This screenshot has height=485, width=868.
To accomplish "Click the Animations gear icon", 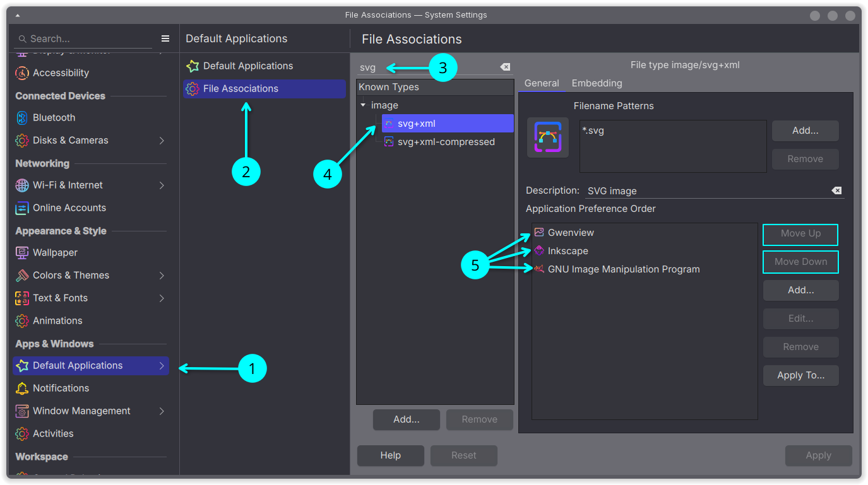I will 22,321.
